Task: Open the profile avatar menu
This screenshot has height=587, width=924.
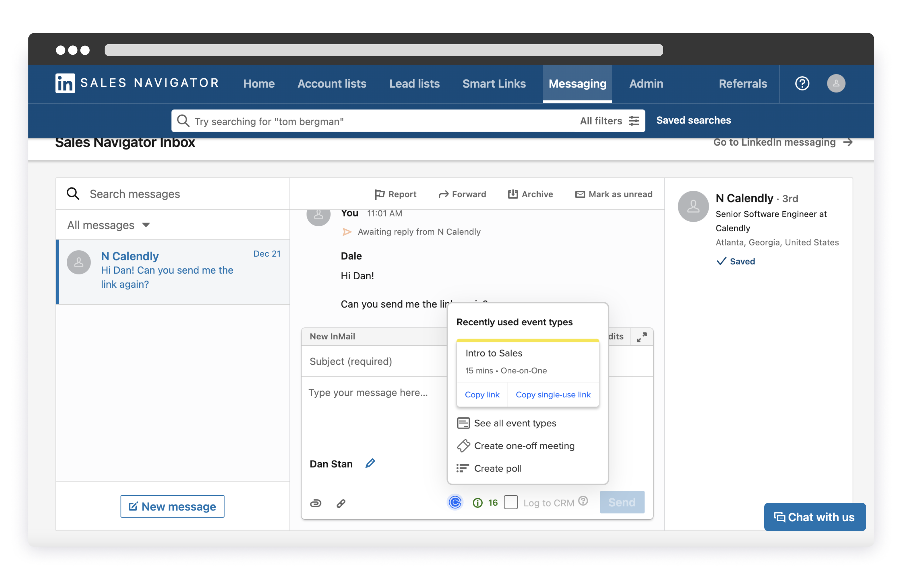Action: coord(836,83)
